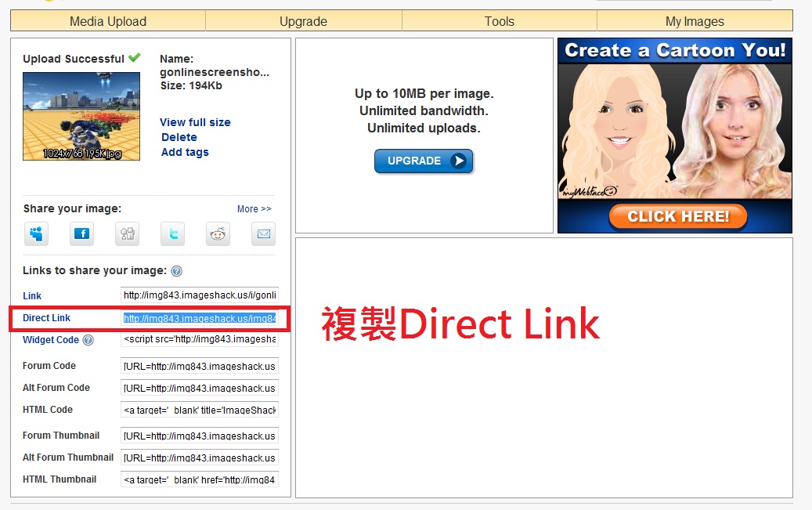This screenshot has width=812, height=510.
Task: Select the Forum Code field
Action: 200,366
